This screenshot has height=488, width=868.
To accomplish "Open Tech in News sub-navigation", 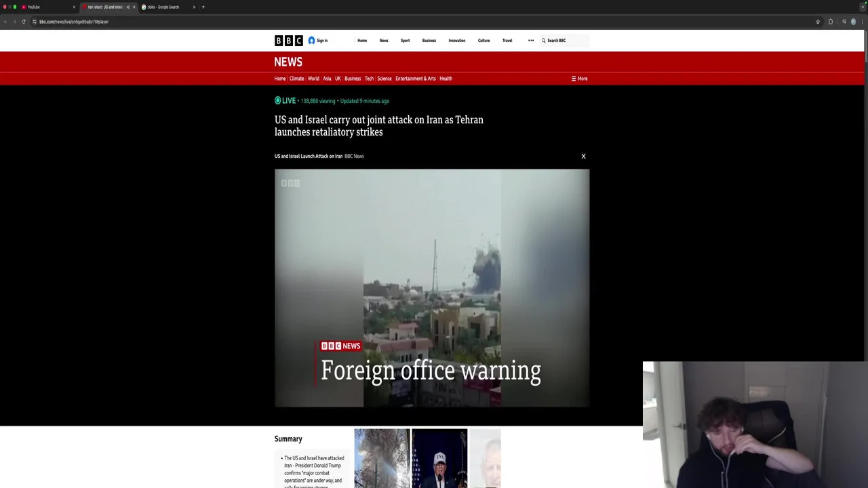I will [x=369, y=79].
